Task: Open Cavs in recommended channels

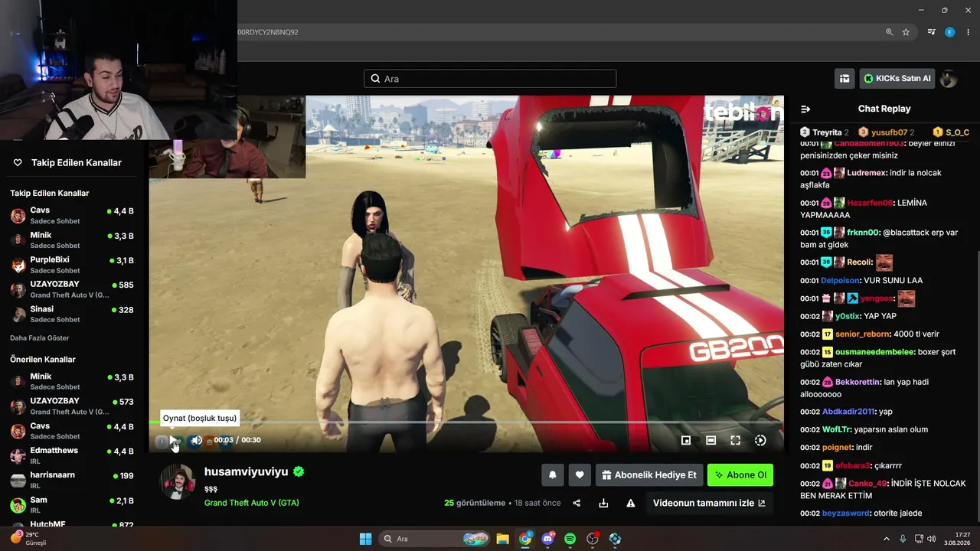Action: pos(73,430)
